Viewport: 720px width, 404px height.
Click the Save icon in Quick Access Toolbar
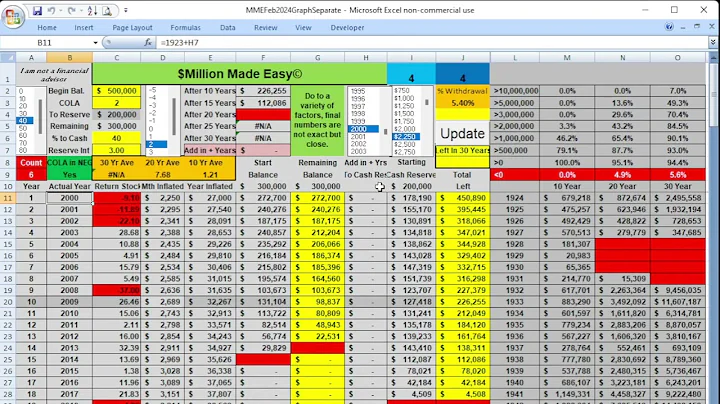[37, 10]
